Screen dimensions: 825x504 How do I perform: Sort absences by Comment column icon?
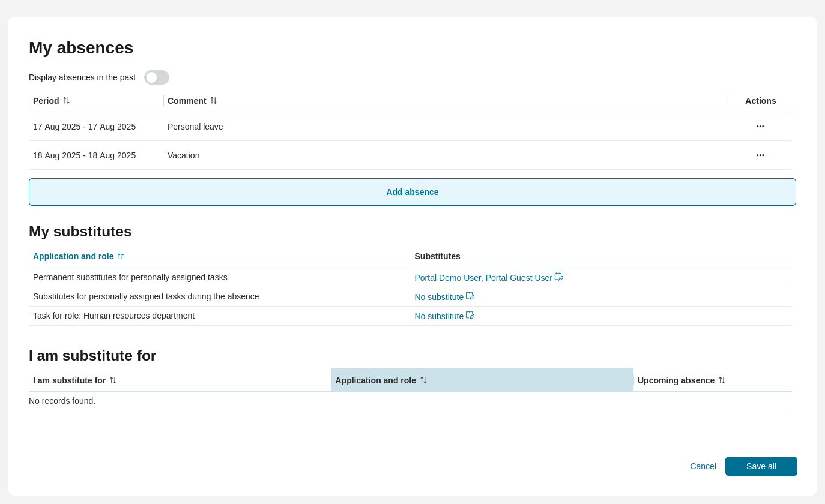(x=214, y=101)
